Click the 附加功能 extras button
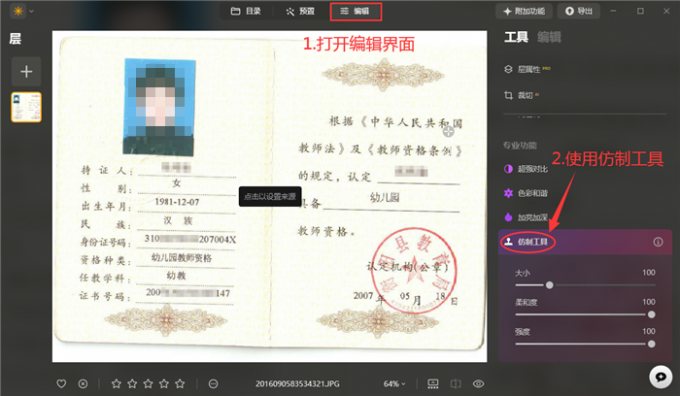 (x=524, y=11)
